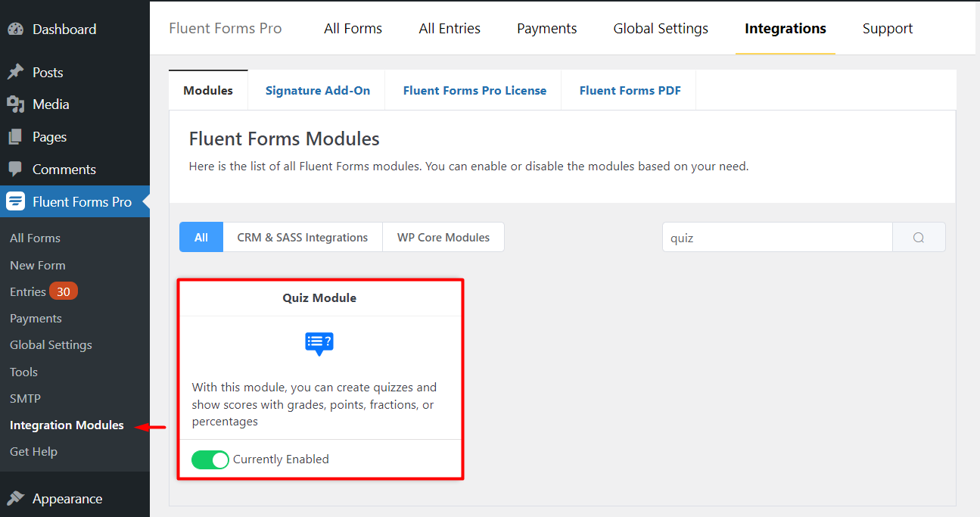The image size is (980, 517).
Task: Click the Fluent Forms Pro sidebar icon
Action: pyautogui.click(x=16, y=202)
